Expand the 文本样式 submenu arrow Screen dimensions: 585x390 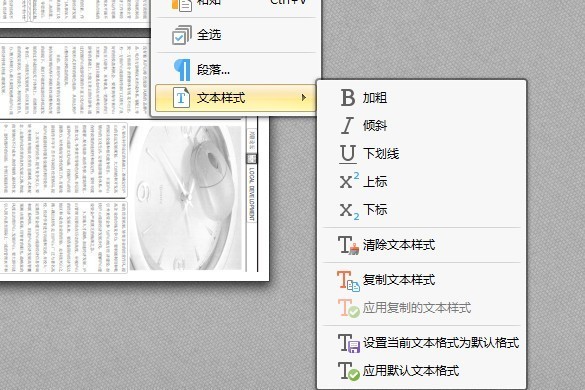(x=304, y=98)
